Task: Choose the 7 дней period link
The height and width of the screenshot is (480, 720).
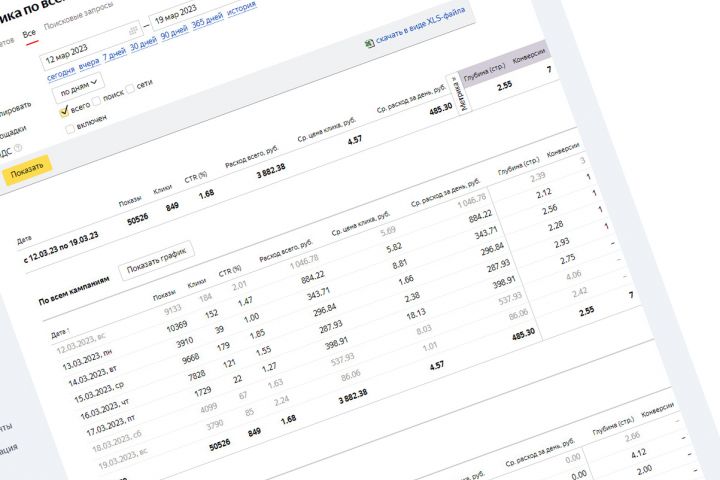Action: [114, 55]
